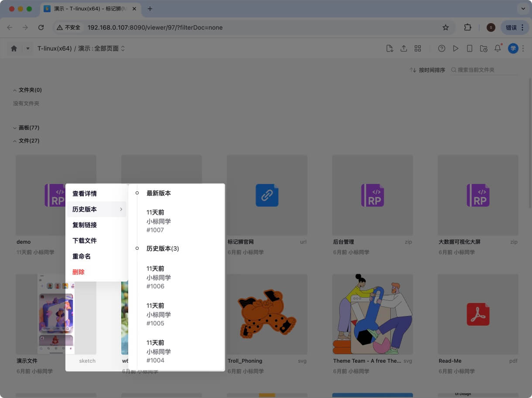Open help via the question mark icon
This screenshot has height=398, width=532.
click(442, 48)
